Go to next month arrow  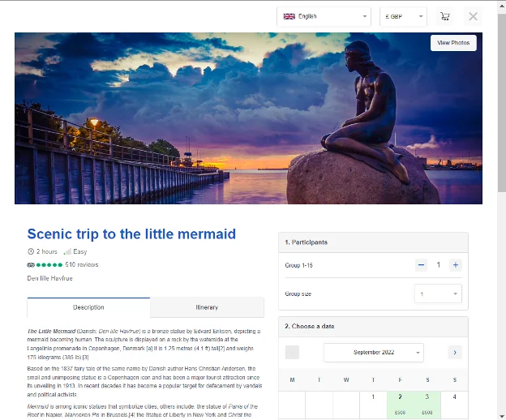[455, 352]
